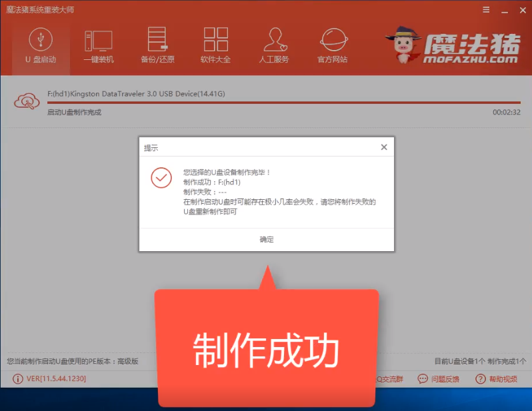Click the info icon beside VER number
Screen dimensions: 532x411
click(x=17, y=379)
